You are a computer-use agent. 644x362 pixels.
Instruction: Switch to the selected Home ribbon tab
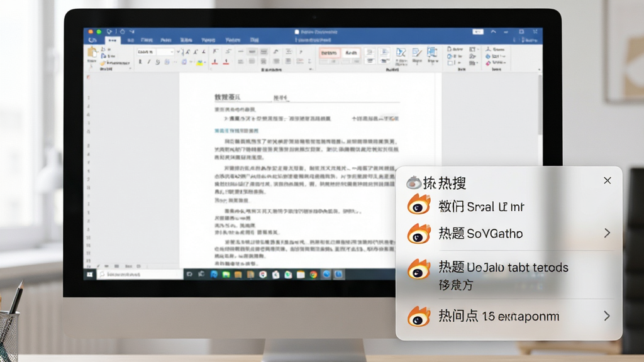click(113, 40)
